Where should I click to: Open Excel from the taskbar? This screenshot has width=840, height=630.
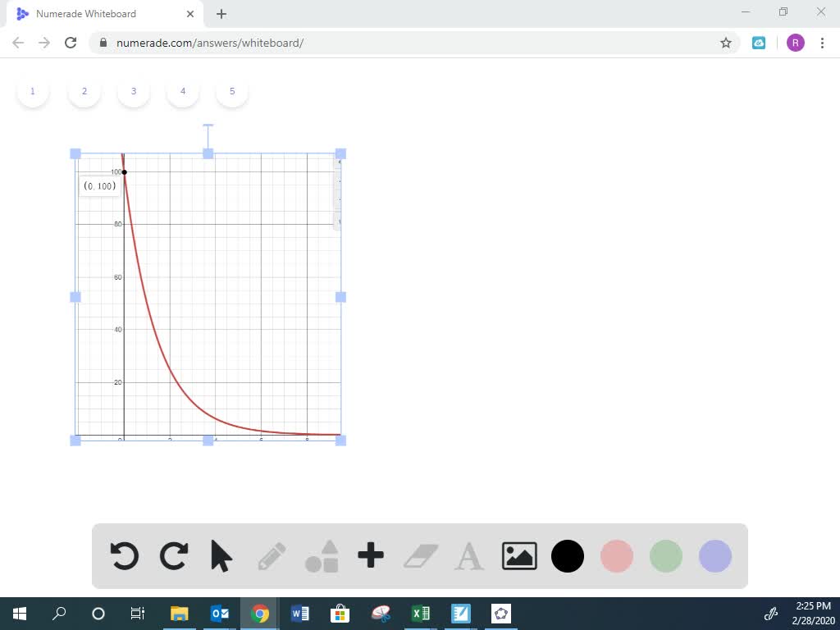(x=421, y=614)
